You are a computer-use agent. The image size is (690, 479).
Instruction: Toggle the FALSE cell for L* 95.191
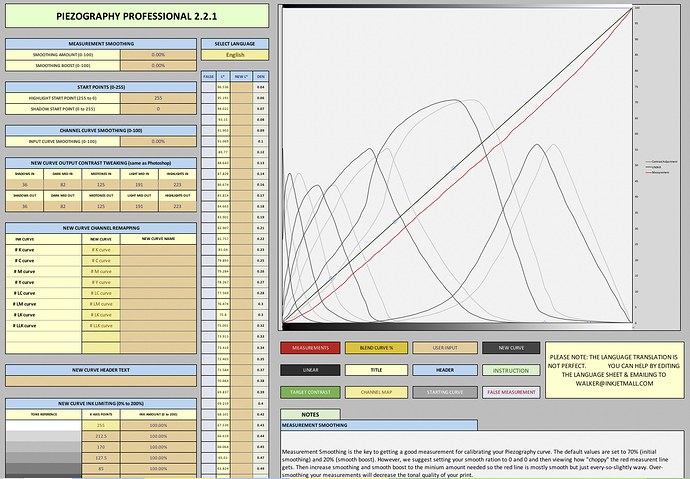[x=209, y=98]
